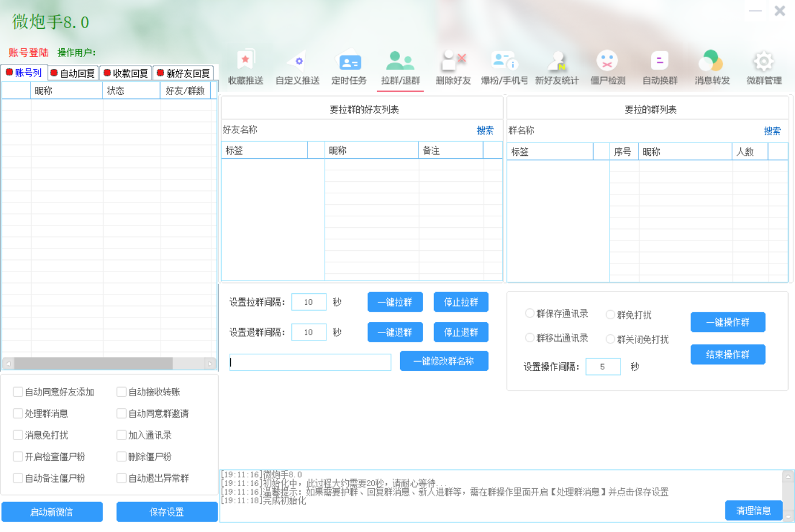Select the 拉群/退群 group tool
The width and height of the screenshot is (795, 532).
(x=401, y=68)
